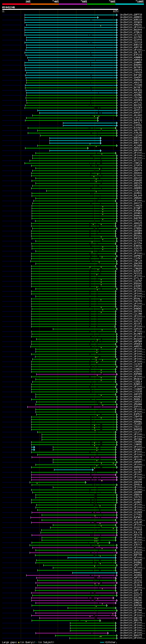The height and width of the screenshot is (644, 146).
Task: Click the UniRef100_B8RIN5 entry
Action: tap(131, 151)
